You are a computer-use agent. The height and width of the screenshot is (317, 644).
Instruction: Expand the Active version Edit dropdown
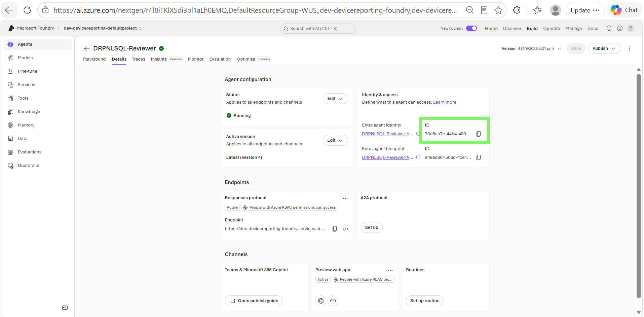[x=335, y=140]
